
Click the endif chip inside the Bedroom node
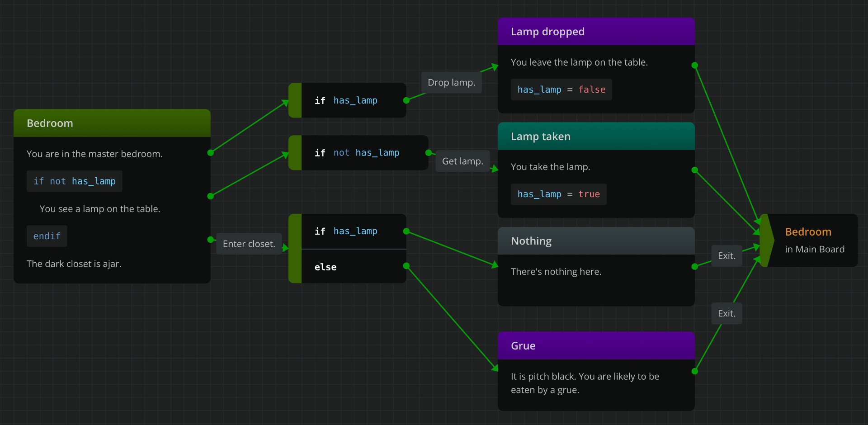(47, 236)
